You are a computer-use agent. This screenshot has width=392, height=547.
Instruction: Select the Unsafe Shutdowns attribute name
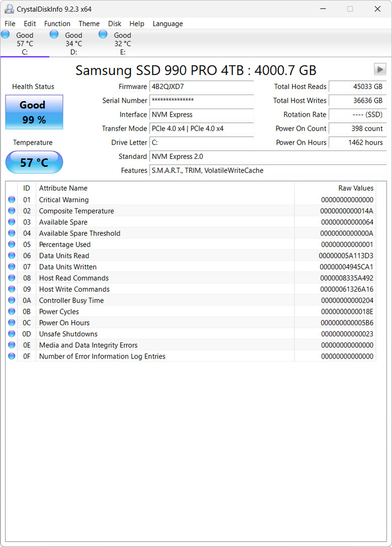tap(68, 333)
